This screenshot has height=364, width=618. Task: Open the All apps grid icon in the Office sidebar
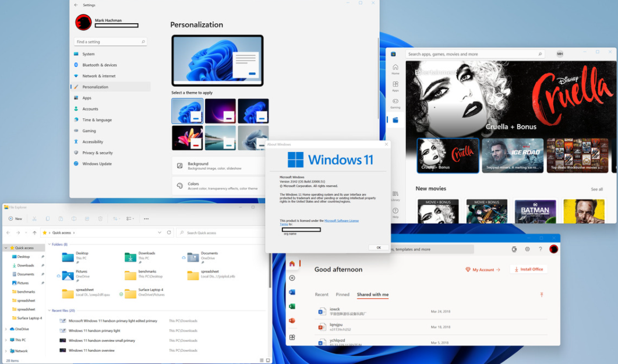[292, 337]
